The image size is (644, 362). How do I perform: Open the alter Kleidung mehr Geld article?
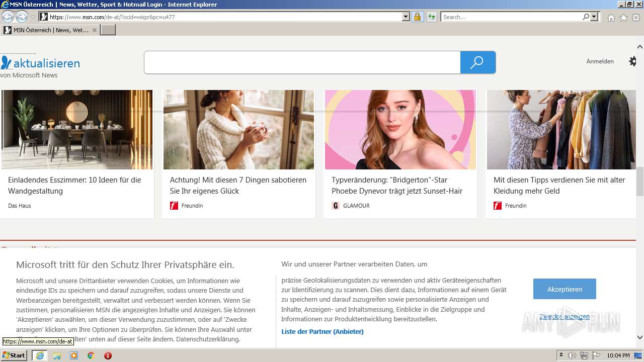click(x=559, y=186)
